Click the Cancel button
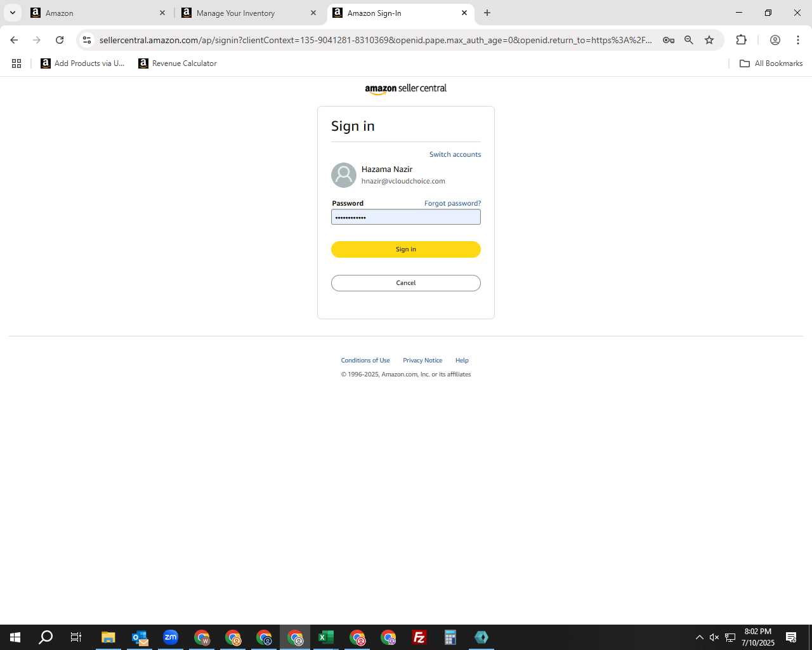Image resolution: width=812 pixels, height=650 pixels. [x=406, y=283]
